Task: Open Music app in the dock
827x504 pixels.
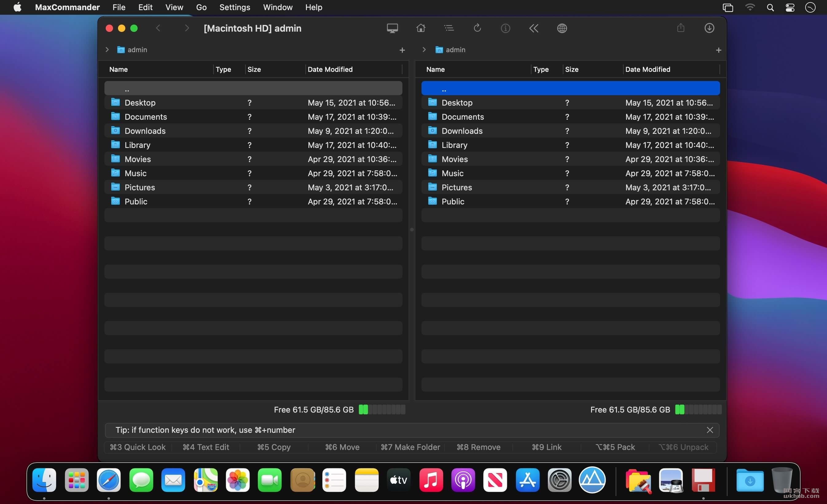Action: click(431, 480)
